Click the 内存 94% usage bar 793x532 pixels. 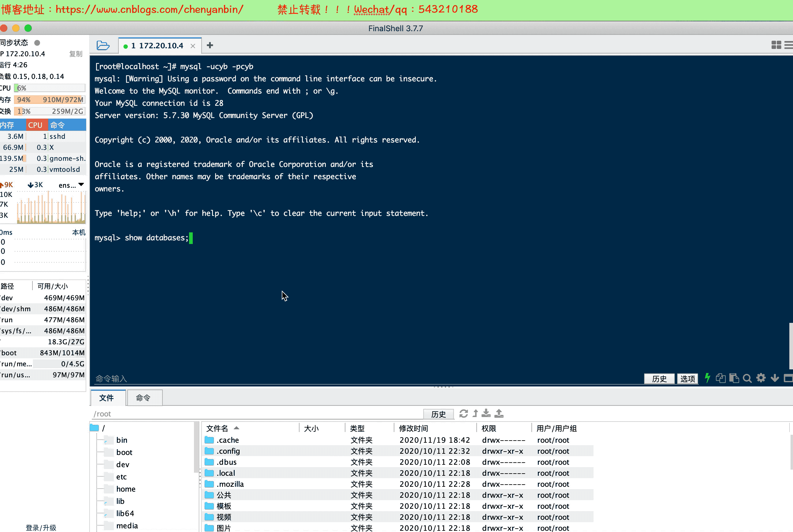tap(50, 100)
